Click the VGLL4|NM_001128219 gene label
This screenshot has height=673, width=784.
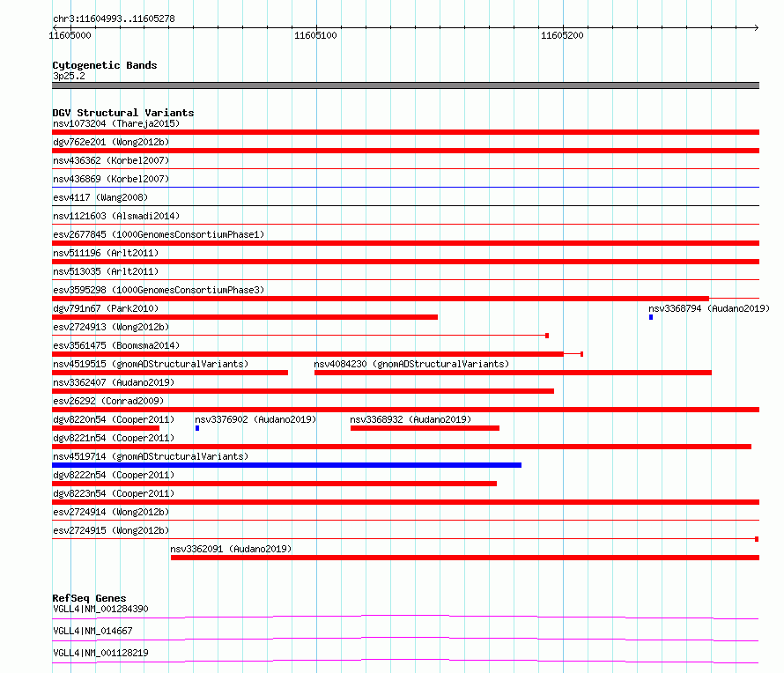click(100, 653)
